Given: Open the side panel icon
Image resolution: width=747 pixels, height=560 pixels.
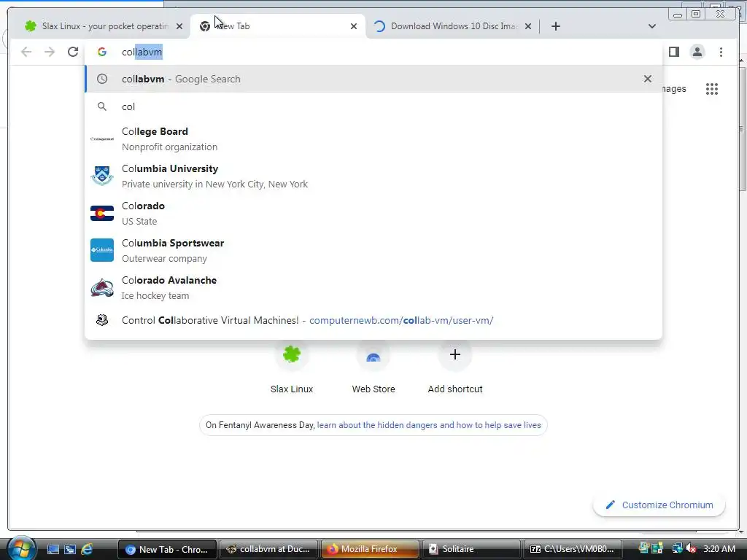Looking at the screenshot, I should (x=673, y=52).
